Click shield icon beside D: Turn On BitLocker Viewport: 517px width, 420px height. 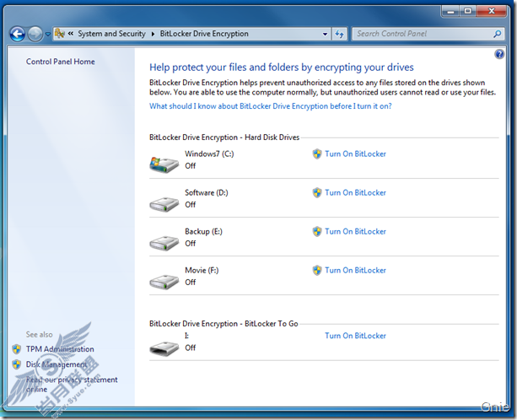pyautogui.click(x=317, y=193)
